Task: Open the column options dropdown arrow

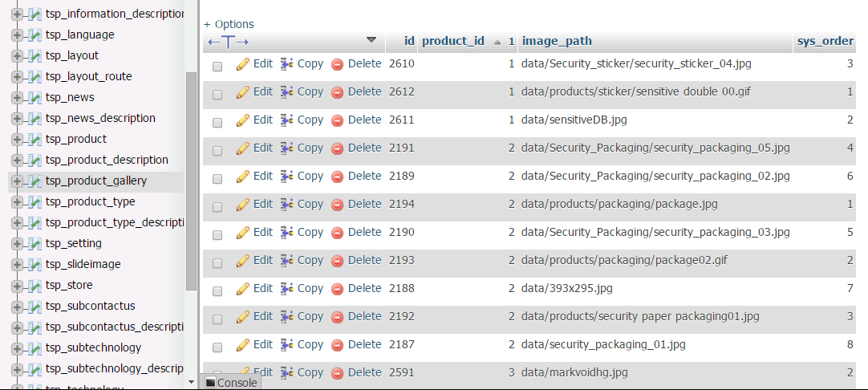Action: point(371,39)
